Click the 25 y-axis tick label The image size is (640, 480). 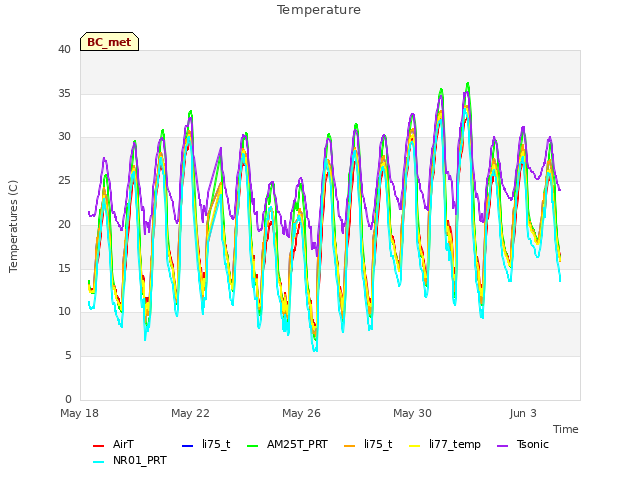pos(64,180)
